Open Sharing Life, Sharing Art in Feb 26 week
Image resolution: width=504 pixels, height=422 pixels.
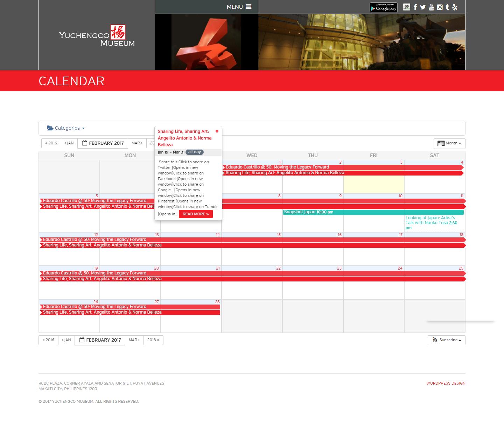[130, 313]
